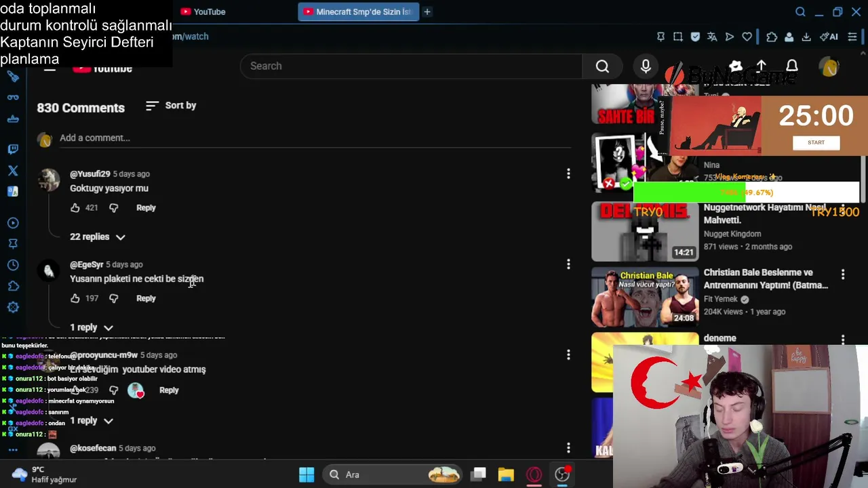
Task: Click the pin icon in the address bar
Action: [x=660, y=37]
